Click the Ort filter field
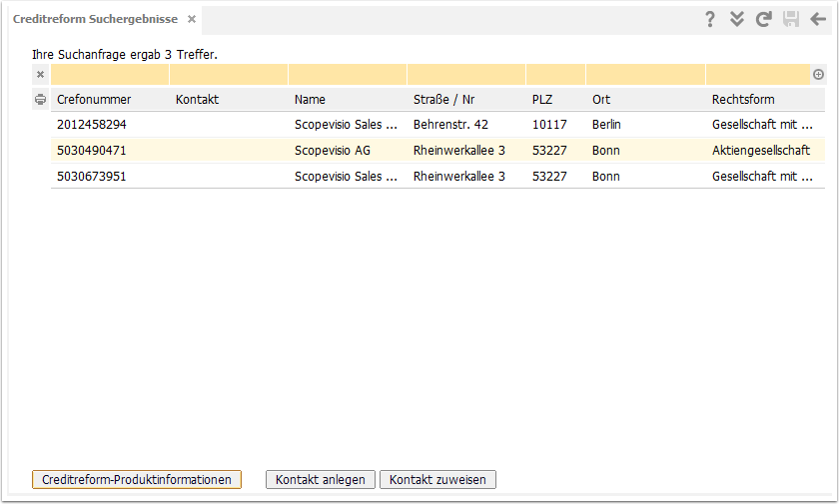 645,74
